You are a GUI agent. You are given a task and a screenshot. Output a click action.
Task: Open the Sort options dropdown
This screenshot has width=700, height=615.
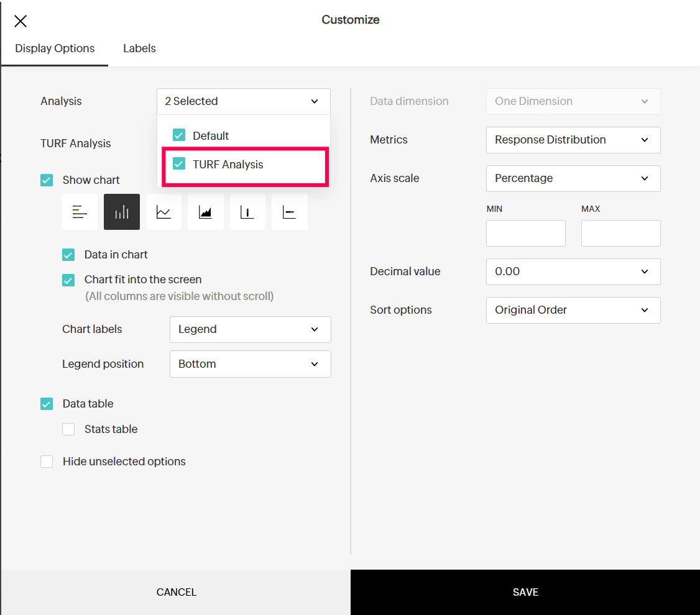click(573, 310)
